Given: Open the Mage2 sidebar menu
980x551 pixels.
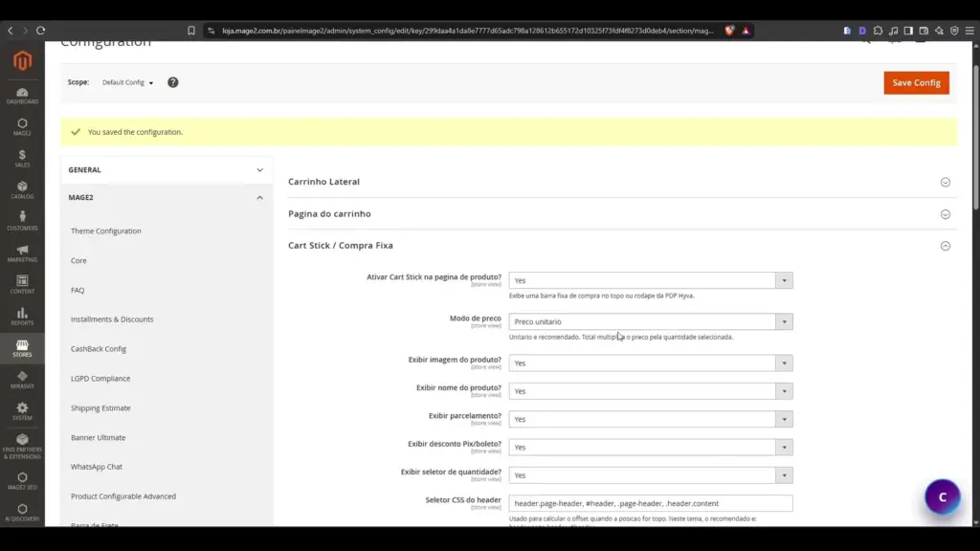Looking at the screenshot, I should (x=23, y=127).
